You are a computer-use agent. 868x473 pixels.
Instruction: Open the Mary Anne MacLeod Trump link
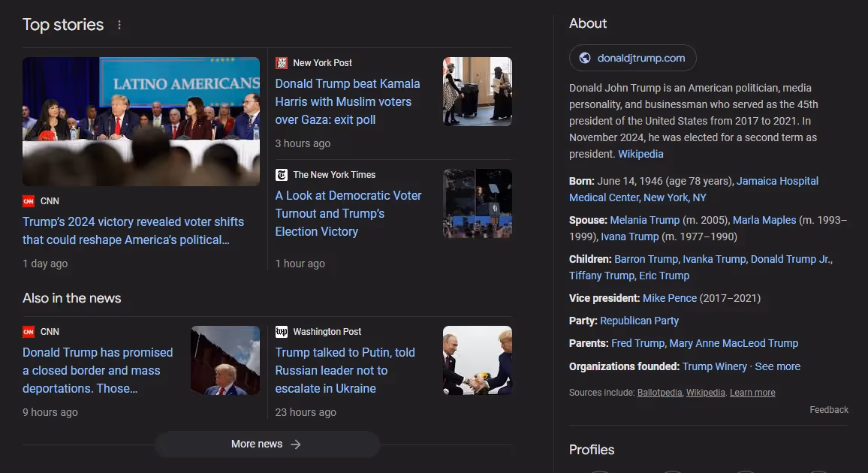click(x=734, y=344)
